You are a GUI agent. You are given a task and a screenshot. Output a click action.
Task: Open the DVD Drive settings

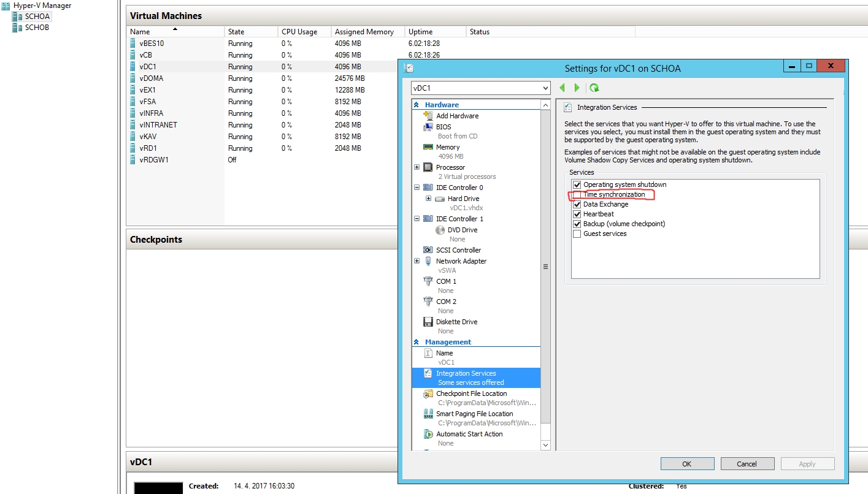[x=462, y=230]
